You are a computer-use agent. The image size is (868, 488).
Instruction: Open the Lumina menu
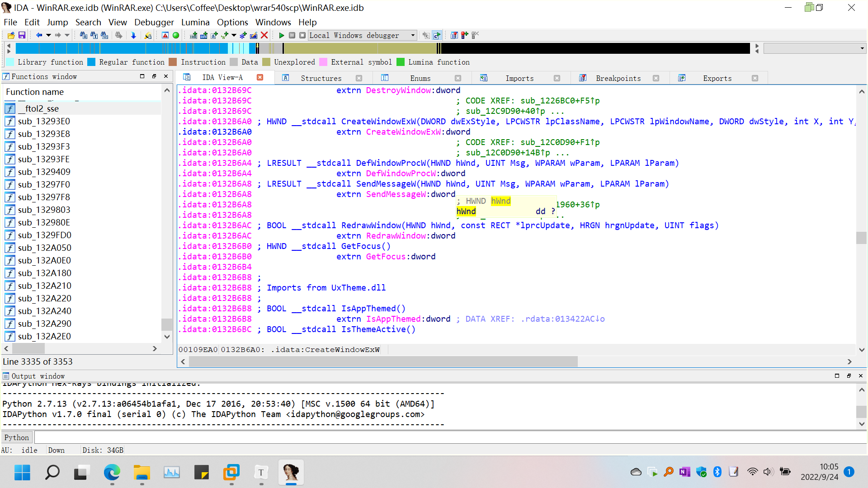point(195,22)
